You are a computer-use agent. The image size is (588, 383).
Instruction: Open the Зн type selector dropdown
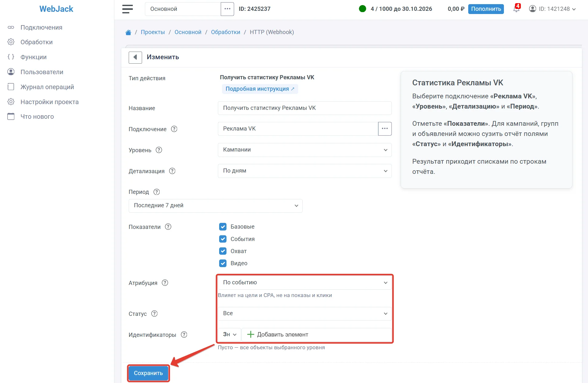coord(230,335)
